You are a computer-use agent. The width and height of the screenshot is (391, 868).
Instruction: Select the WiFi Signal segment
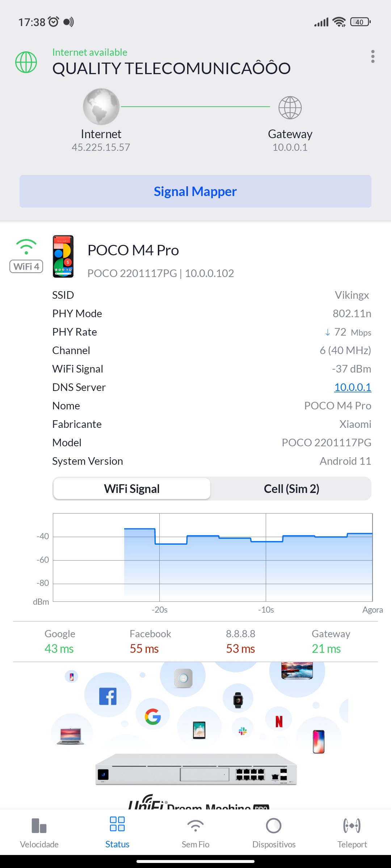132,489
